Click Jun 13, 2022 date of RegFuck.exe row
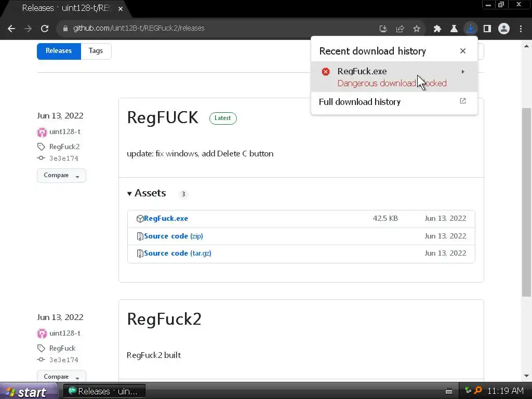 445,219
